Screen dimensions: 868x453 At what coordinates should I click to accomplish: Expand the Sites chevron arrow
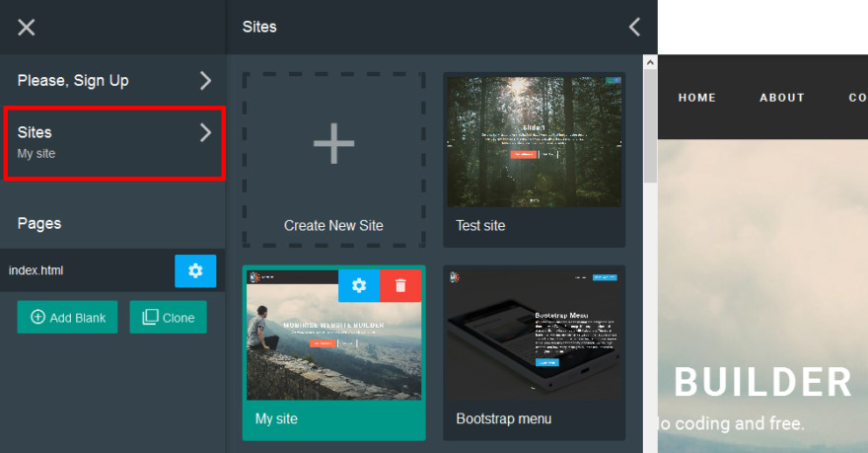[x=205, y=132]
